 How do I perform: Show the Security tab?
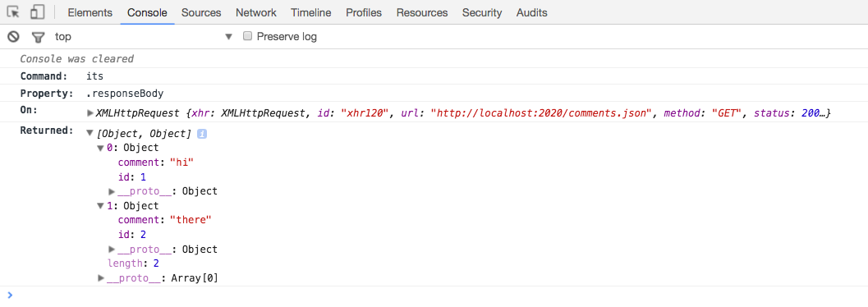(x=482, y=12)
